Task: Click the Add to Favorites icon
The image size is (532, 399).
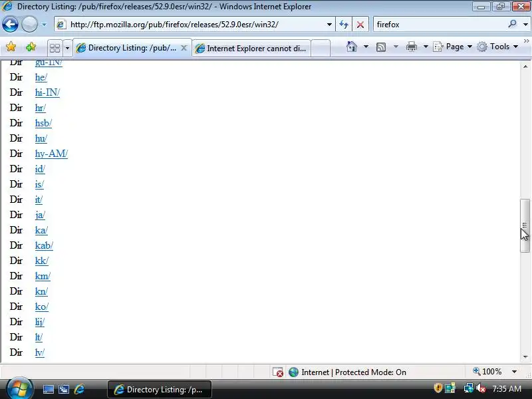Action: click(31, 47)
